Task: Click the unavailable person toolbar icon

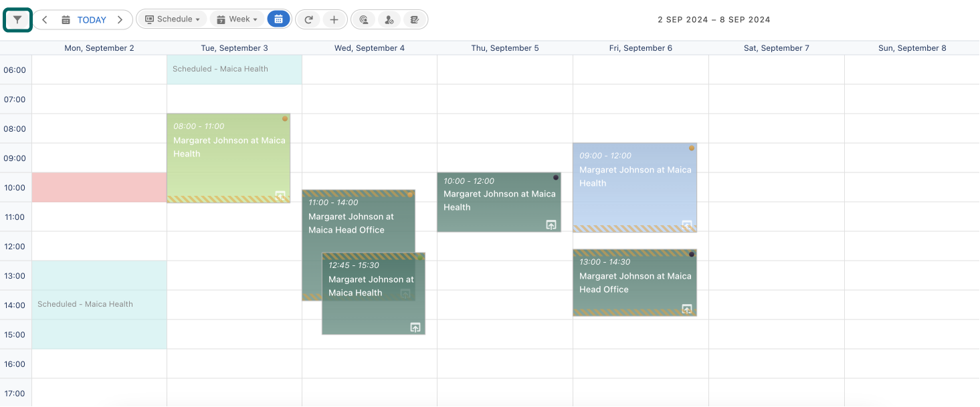Action: tap(389, 20)
